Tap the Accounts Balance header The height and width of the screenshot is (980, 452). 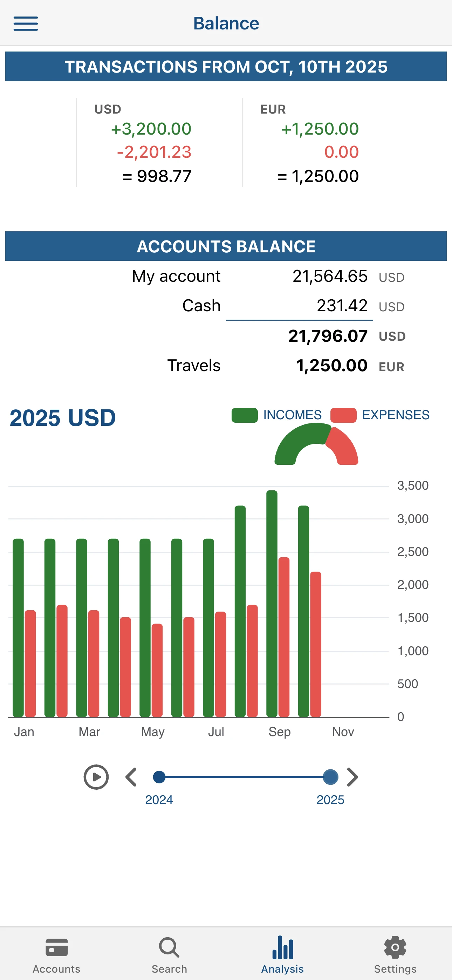pos(226,246)
